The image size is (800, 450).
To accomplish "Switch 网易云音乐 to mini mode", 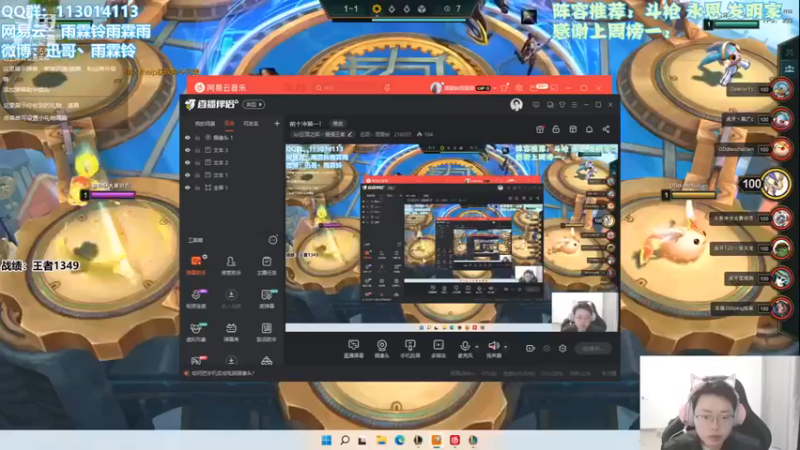I will 554,88.
